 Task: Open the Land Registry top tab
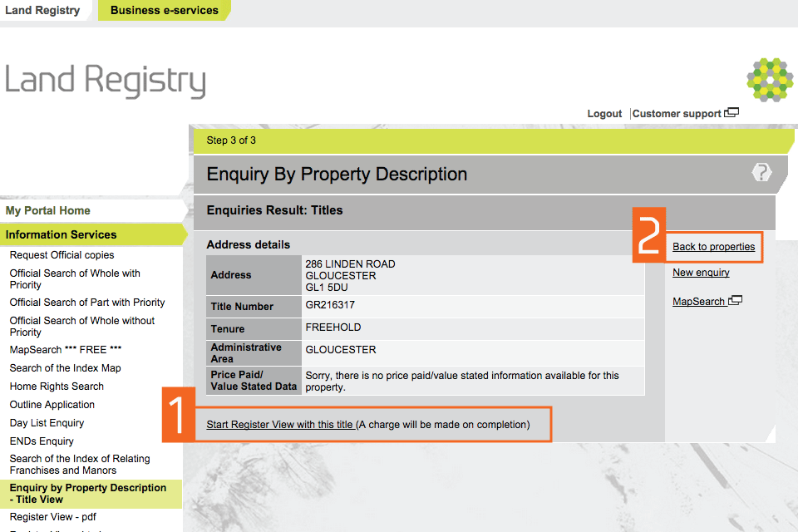pos(42,11)
